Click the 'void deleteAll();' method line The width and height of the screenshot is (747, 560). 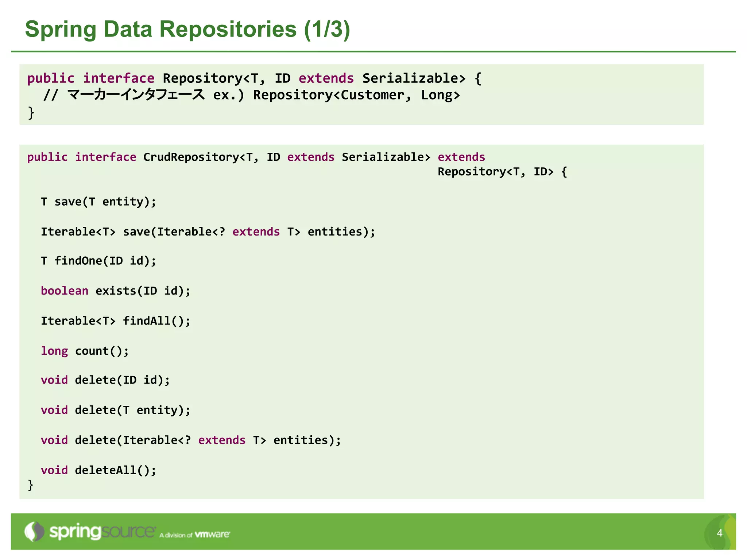click(x=98, y=470)
